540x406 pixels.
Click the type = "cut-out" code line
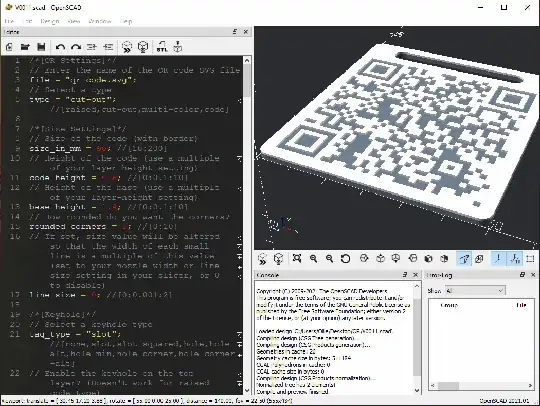73,100
